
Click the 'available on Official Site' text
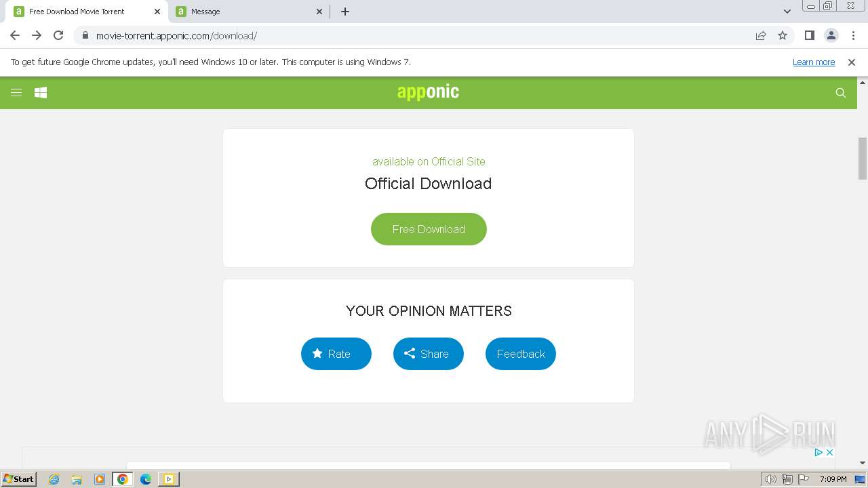click(x=429, y=161)
